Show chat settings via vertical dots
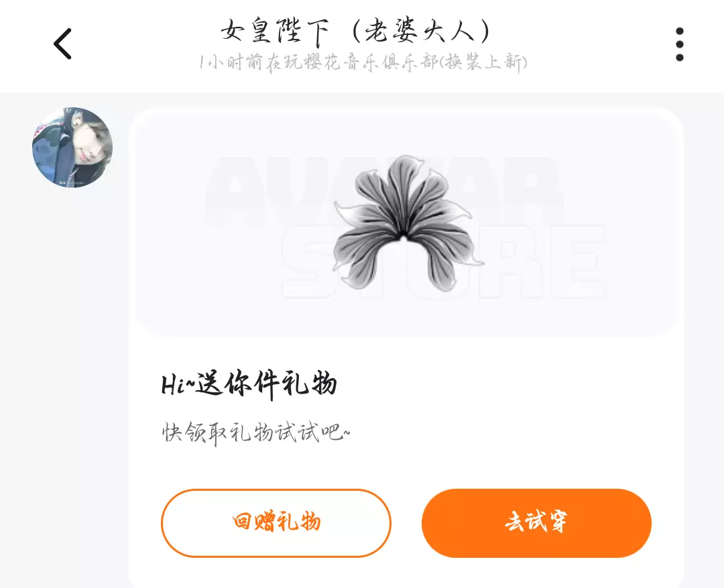The height and width of the screenshot is (588, 724). pos(679,44)
